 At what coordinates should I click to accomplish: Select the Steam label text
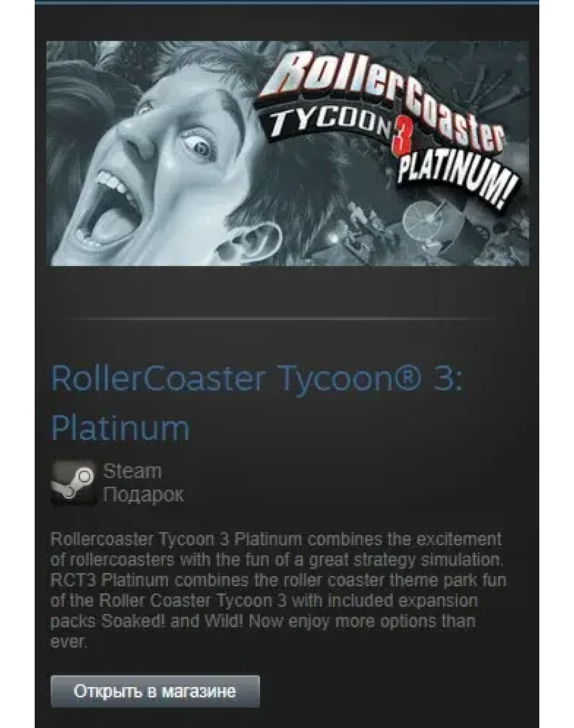coord(132,471)
